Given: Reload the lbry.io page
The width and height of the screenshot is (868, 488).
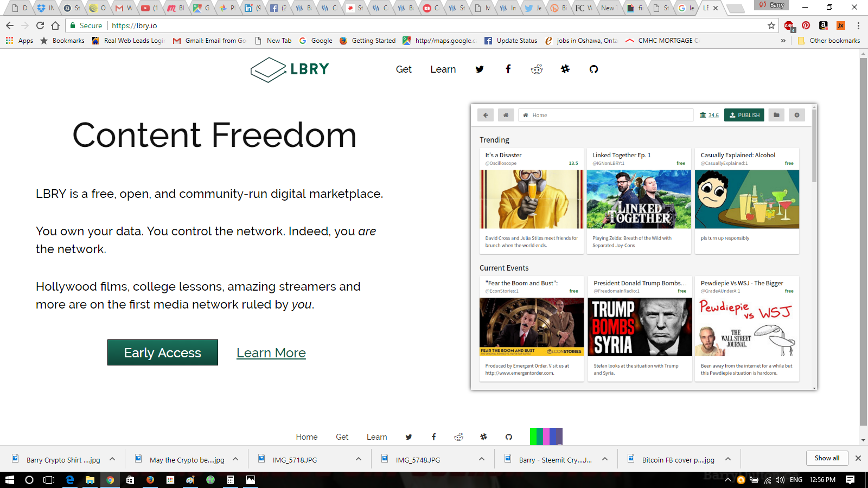Looking at the screenshot, I should point(40,25).
